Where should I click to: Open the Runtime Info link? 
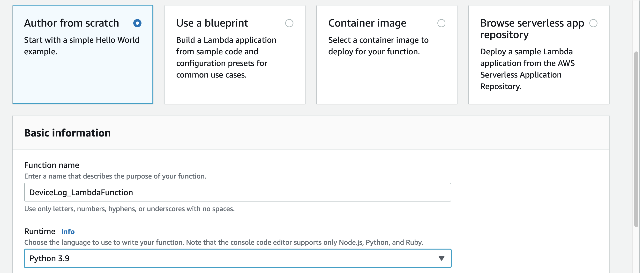[68, 232]
